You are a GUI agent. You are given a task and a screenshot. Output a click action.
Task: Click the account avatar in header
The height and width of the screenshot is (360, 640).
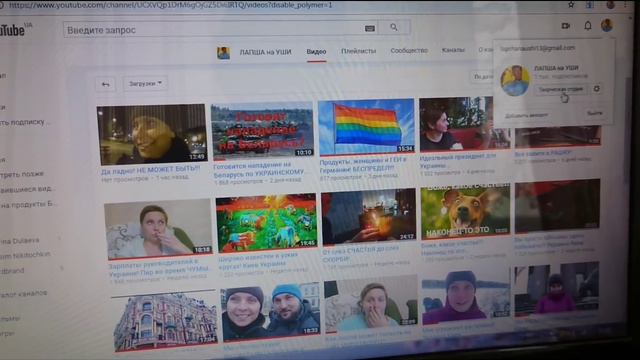click(x=607, y=25)
